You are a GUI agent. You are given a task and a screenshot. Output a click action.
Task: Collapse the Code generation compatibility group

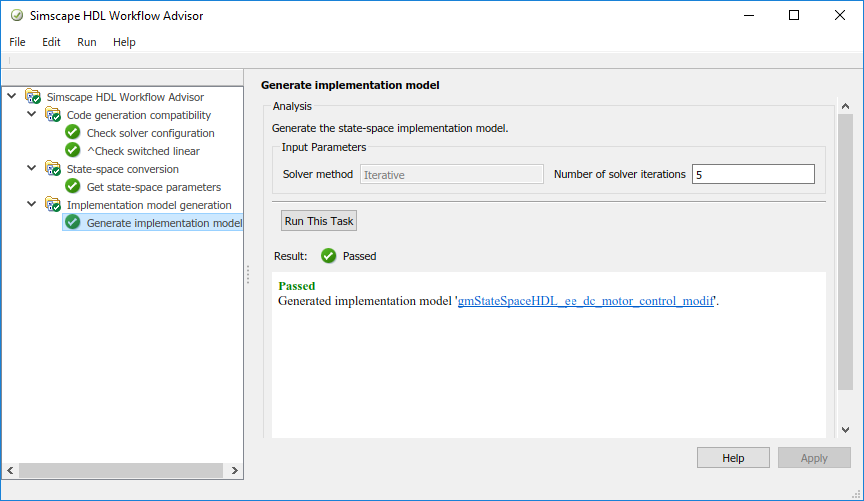click(32, 115)
